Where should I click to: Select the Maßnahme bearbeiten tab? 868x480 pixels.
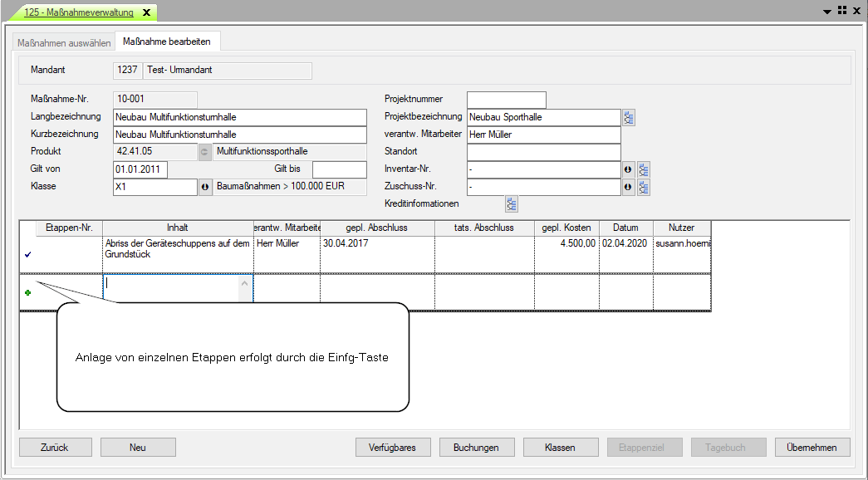click(x=167, y=42)
